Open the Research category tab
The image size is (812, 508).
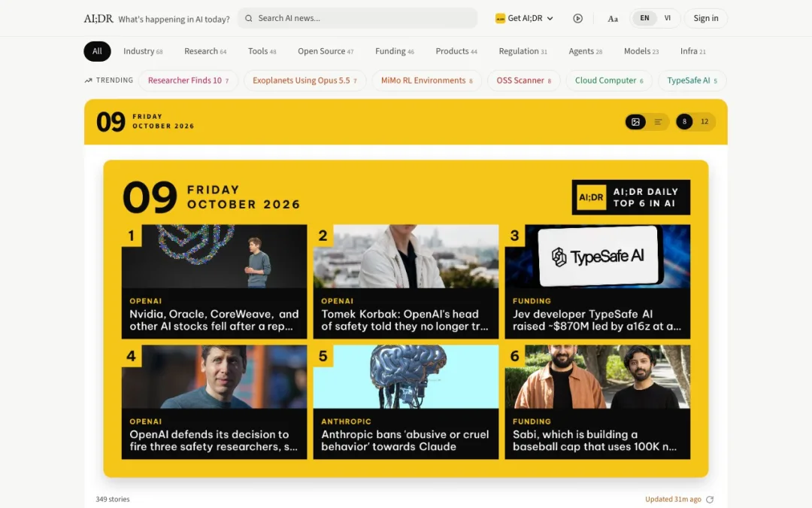coord(205,51)
